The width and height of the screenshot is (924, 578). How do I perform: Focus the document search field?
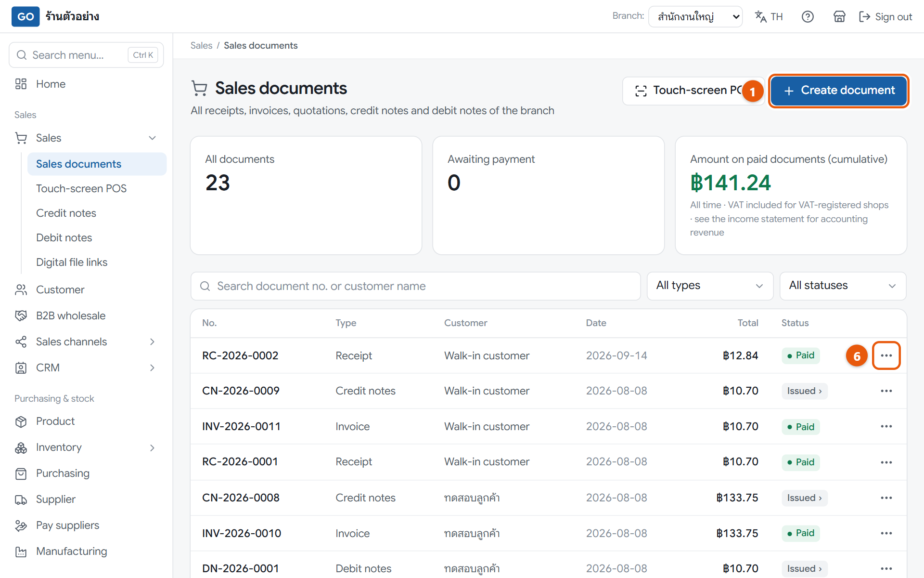[x=415, y=286]
